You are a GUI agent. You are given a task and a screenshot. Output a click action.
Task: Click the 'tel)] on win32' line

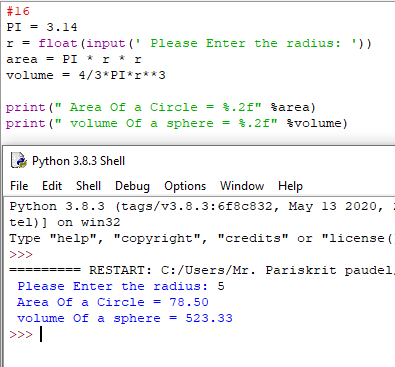pos(65,222)
